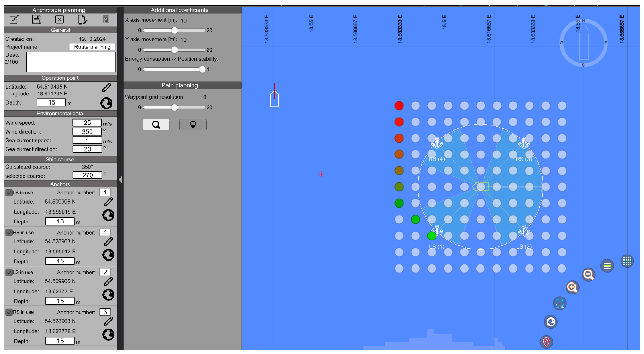Click the Project name text field

(x=92, y=47)
